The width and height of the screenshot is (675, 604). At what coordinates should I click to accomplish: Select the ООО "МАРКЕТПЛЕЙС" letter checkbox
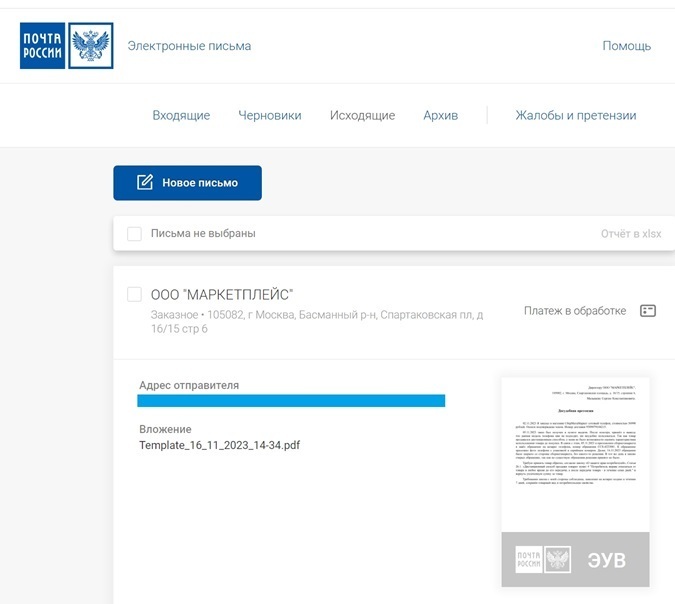[134, 294]
